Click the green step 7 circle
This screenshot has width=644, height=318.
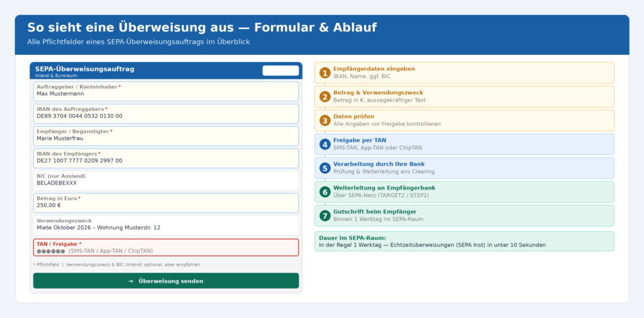(325, 215)
